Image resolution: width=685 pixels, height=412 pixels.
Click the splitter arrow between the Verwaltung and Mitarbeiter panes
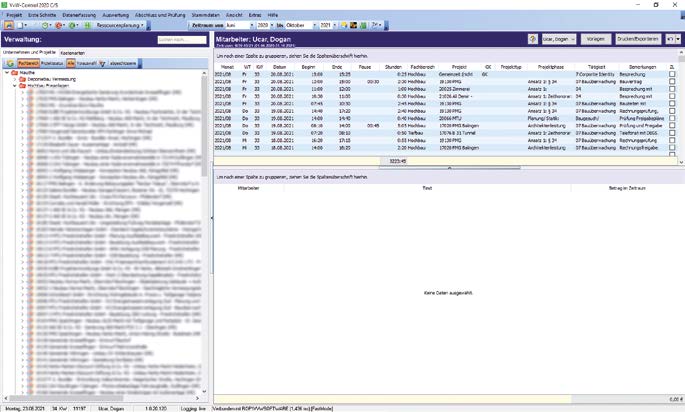click(x=212, y=218)
